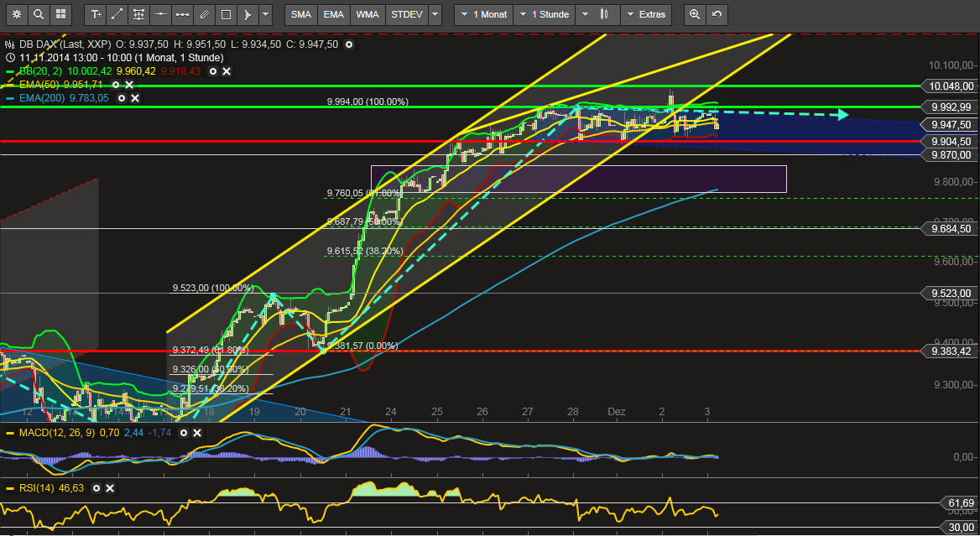Select the 9.870,00 price level label
The height and width of the screenshot is (536, 980).
coord(950,154)
